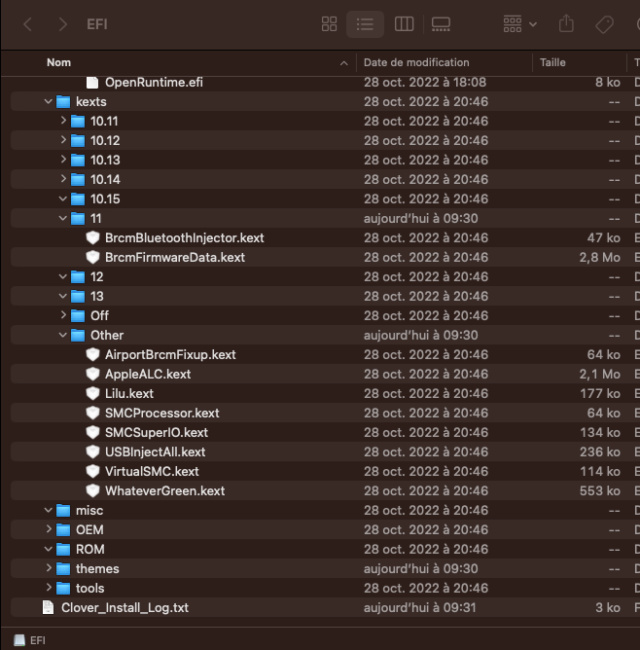Select AirportBrcmFixup.kext shield icon
The height and width of the screenshot is (650, 640).
tap(92, 355)
